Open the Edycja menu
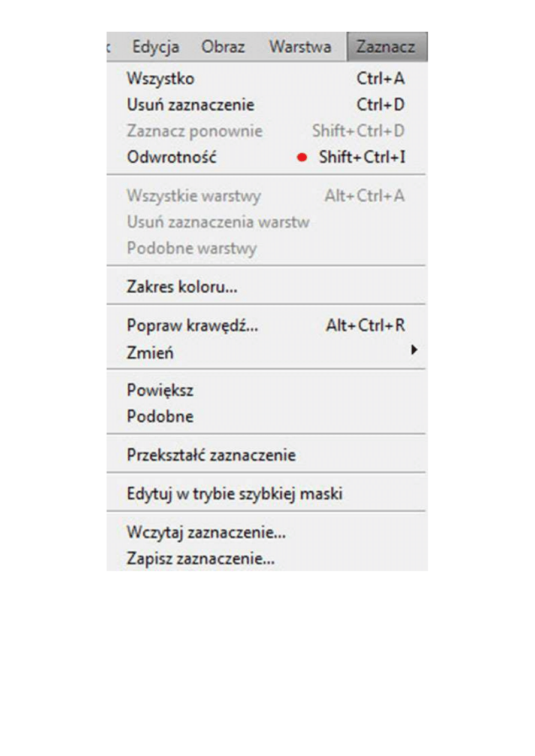This screenshot has height=756, width=535. [155, 47]
